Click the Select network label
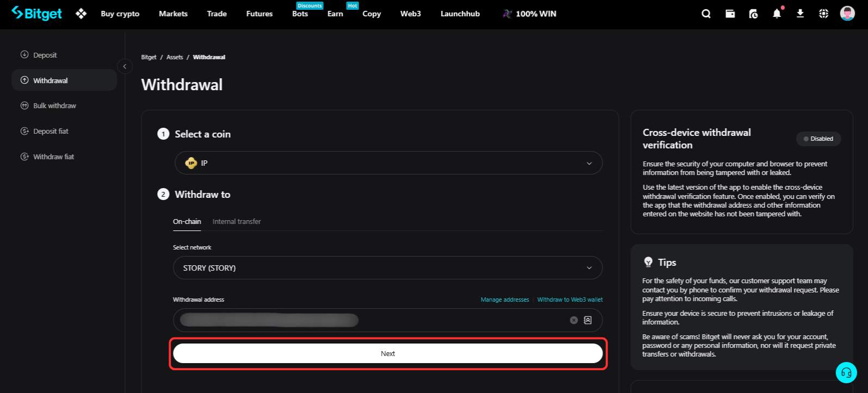868x393 pixels. pyautogui.click(x=192, y=247)
